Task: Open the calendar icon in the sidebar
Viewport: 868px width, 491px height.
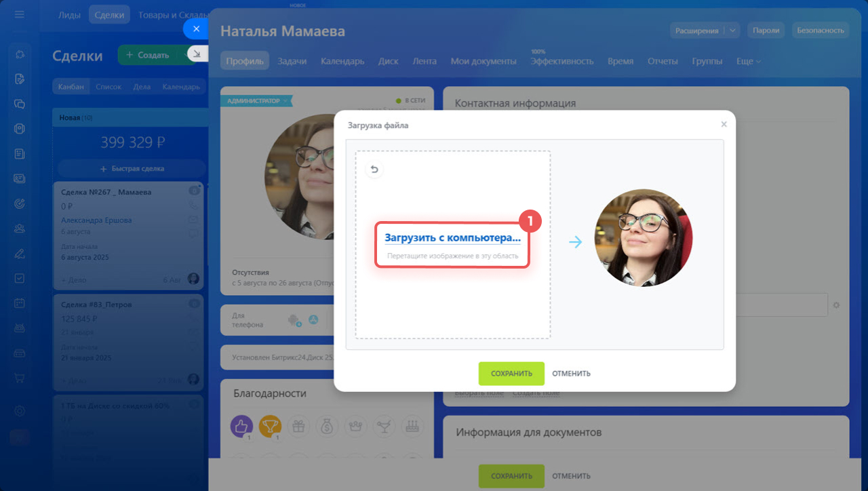Action: (x=20, y=303)
